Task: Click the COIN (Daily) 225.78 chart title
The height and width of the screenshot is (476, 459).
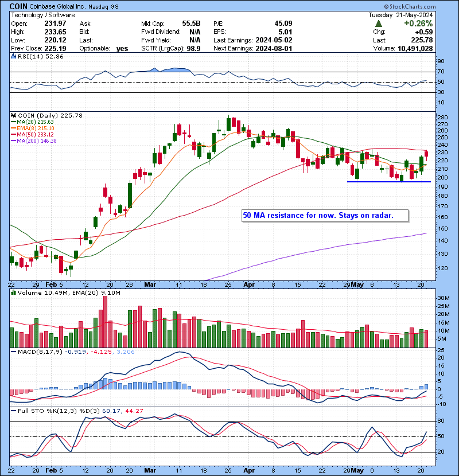Action: click(x=50, y=115)
